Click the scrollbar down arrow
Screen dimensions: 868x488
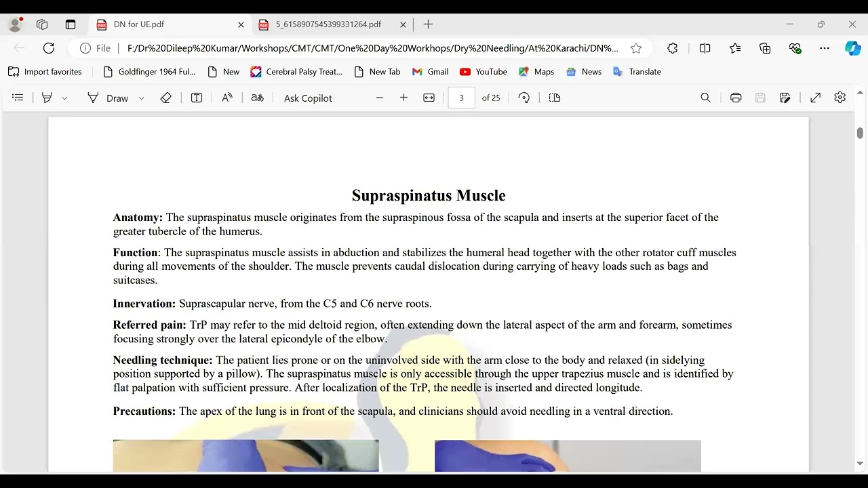tap(860, 464)
